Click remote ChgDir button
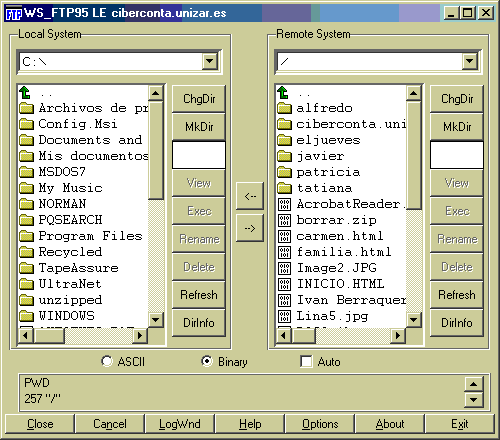The image size is (500, 440). point(457,99)
